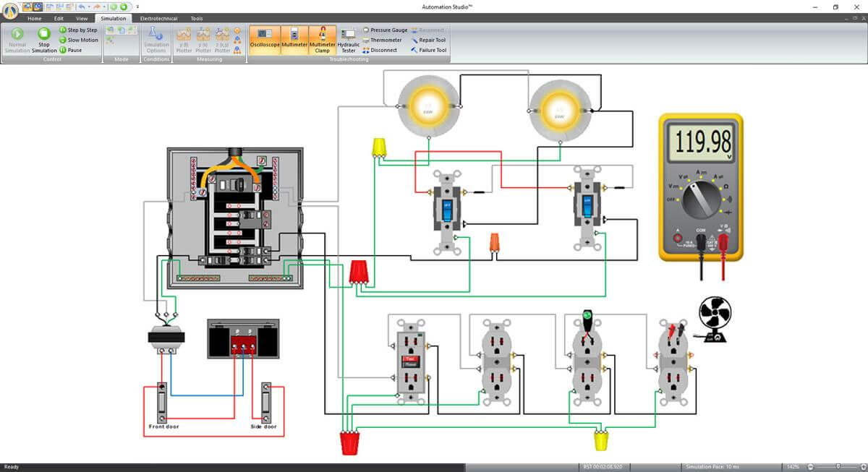
Task: Pick the Repair Tool
Action: pos(428,40)
